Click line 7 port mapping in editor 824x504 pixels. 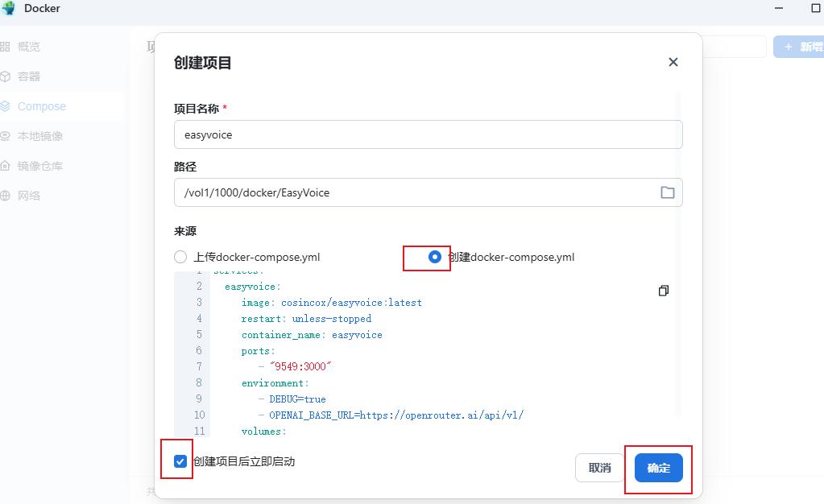tap(300, 366)
